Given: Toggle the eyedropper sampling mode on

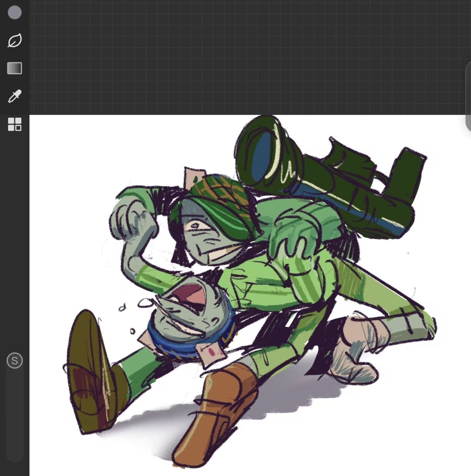Looking at the screenshot, I should click(x=13, y=96).
